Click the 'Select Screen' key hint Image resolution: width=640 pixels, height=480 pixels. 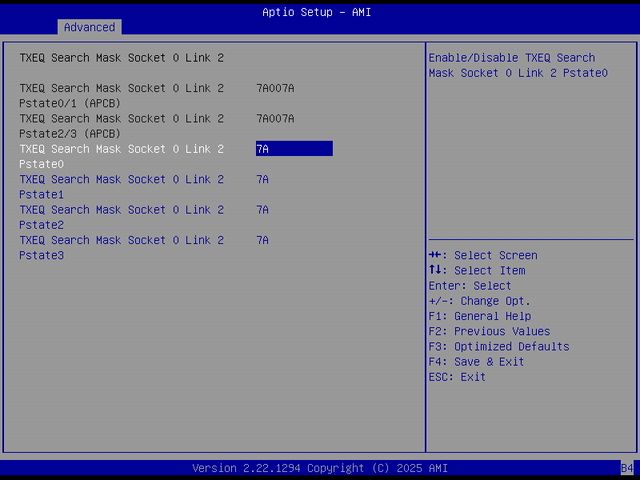483,255
